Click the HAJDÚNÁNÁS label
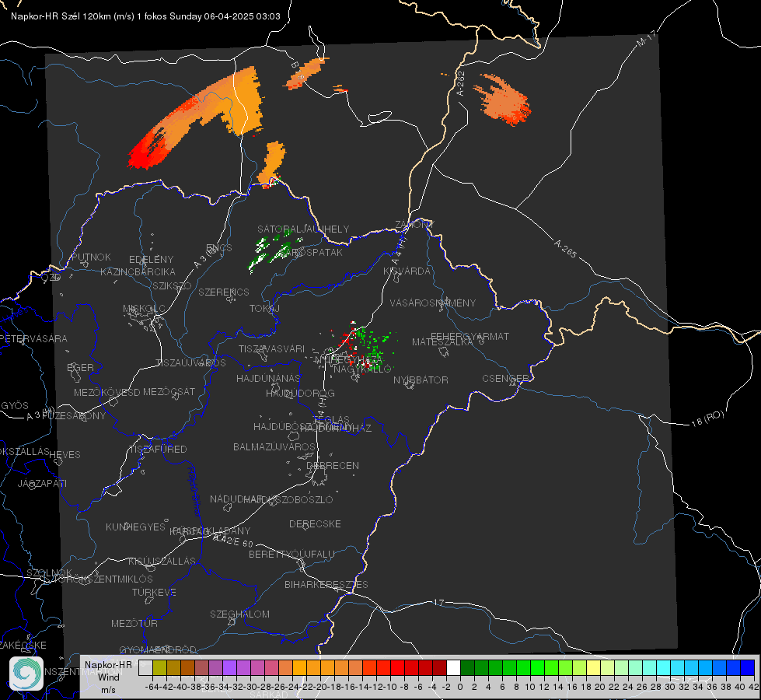Image resolution: width=761 pixels, height=700 pixels. click(x=268, y=378)
